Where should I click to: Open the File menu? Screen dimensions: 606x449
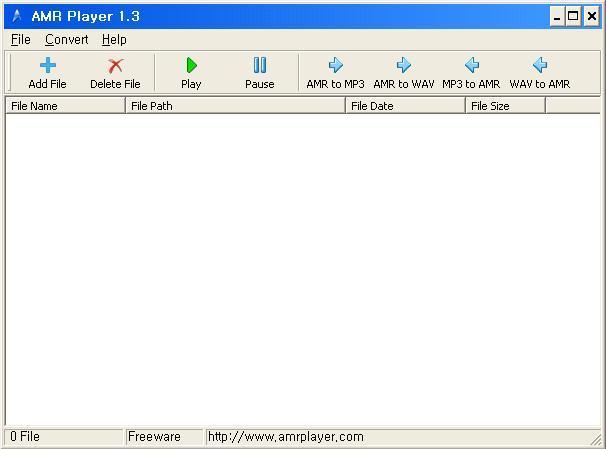point(20,39)
